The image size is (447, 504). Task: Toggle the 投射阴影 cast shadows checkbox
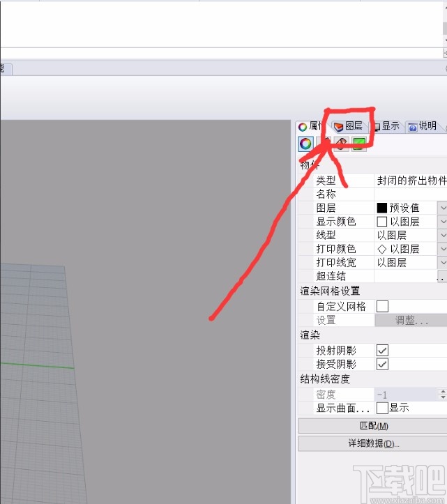[x=382, y=350]
